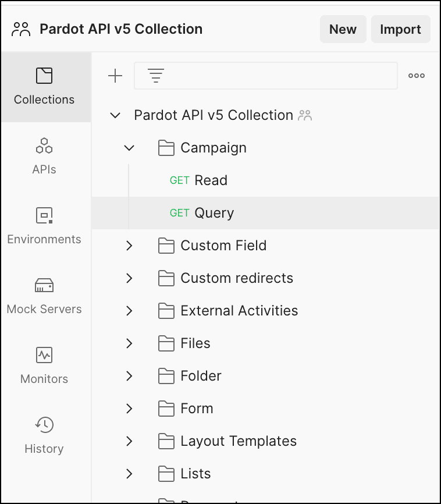Collapse the Campaign folder
The height and width of the screenshot is (504, 441).
(129, 148)
